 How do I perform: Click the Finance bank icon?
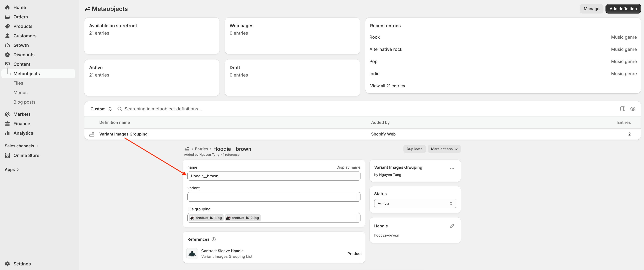7,124
